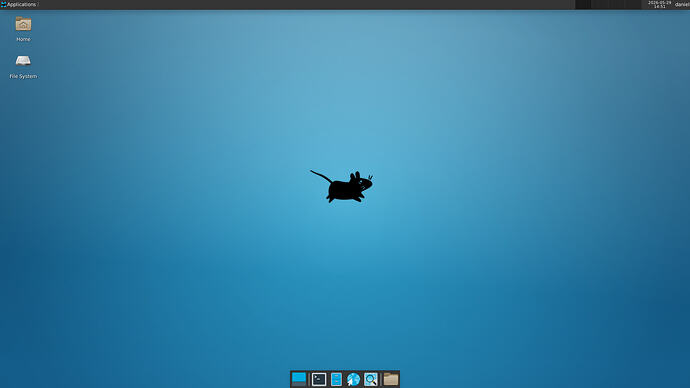Select the File System desktop icon

[x=23, y=66]
